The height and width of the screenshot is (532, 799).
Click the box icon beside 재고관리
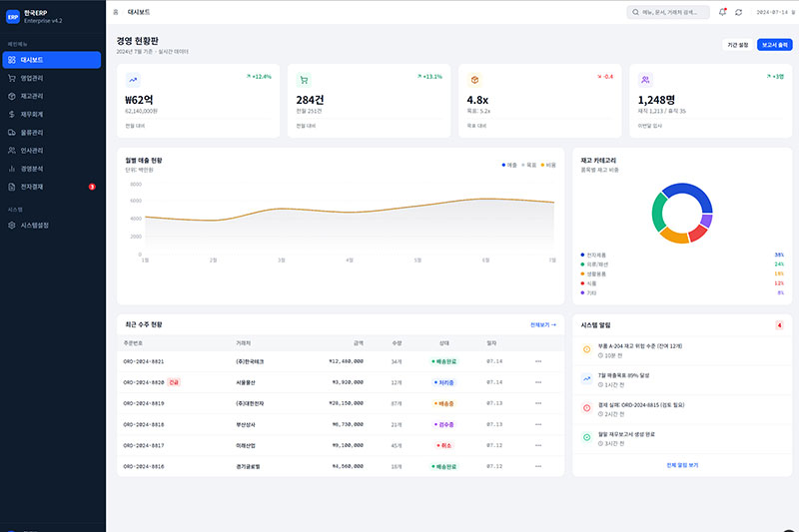12,96
